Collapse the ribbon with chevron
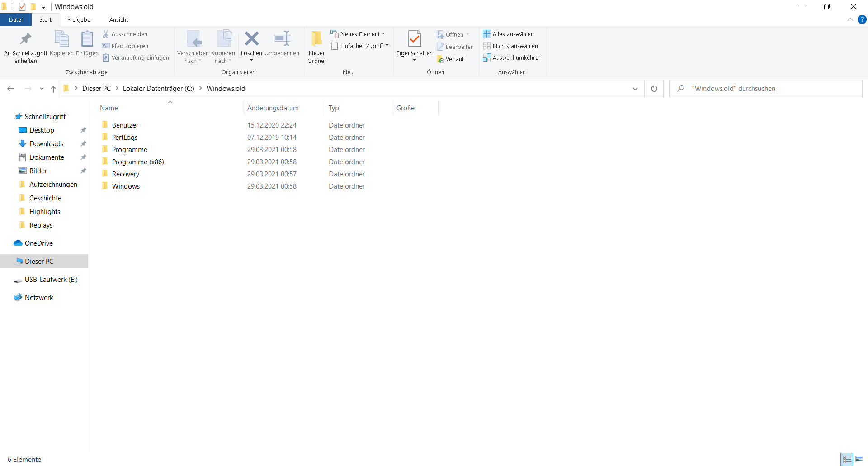Image resolution: width=868 pixels, height=466 pixels. (850, 19)
